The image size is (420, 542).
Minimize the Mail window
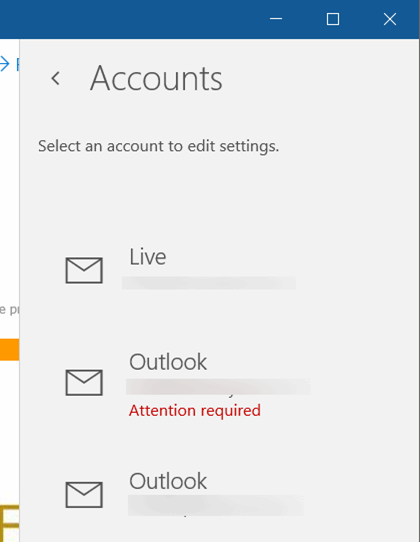[x=276, y=19]
